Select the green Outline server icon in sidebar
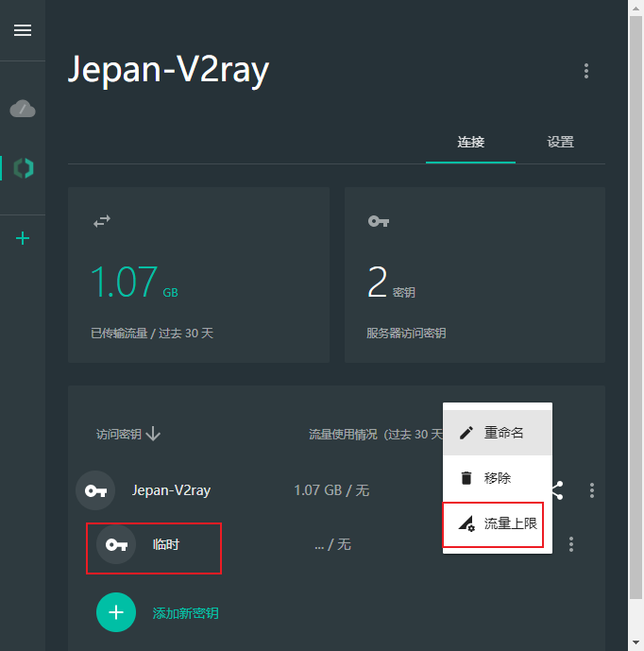The height and width of the screenshot is (651, 644). [24, 168]
